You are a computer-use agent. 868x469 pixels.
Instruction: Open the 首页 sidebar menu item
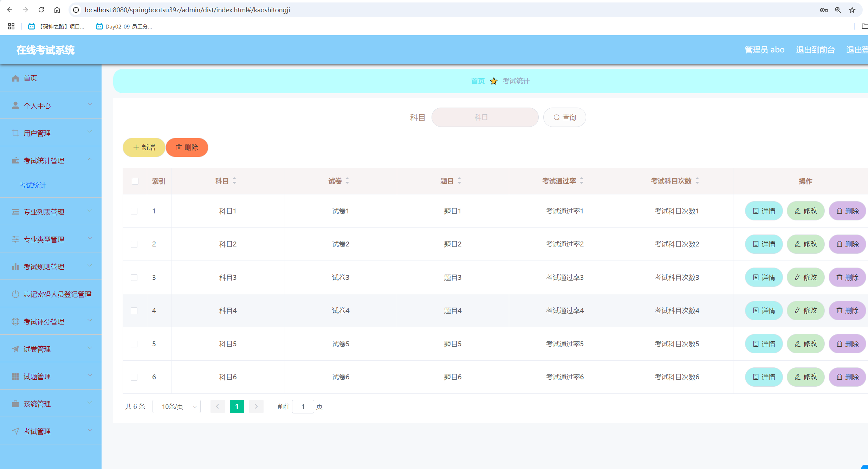point(30,78)
